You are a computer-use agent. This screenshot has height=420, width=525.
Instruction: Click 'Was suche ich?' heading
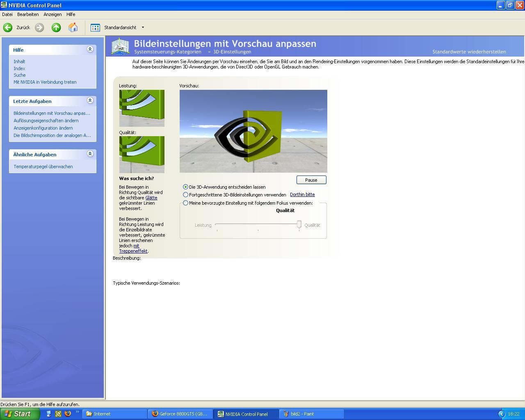point(137,178)
